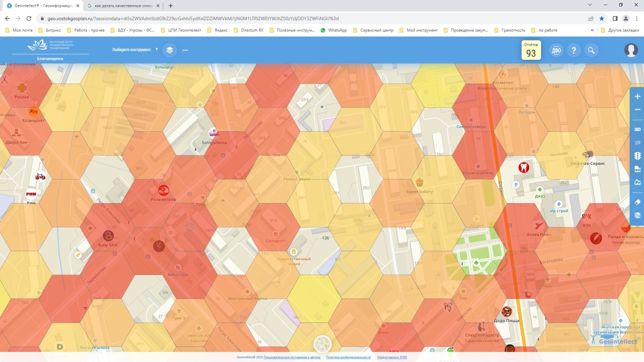
Task: Open the share page icon in the address bar
Action: click(x=591, y=18)
